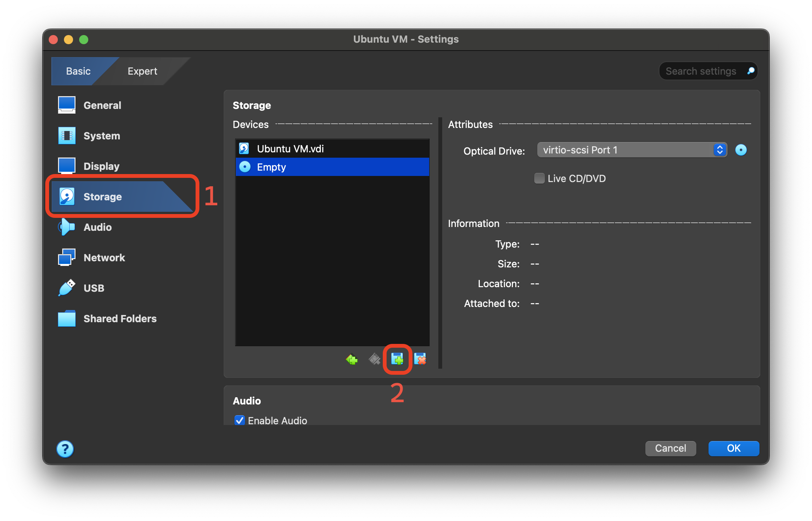Select the Empty optical drive device
The height and width of the screenshot is (521, 812).
[x=271, y=167]
